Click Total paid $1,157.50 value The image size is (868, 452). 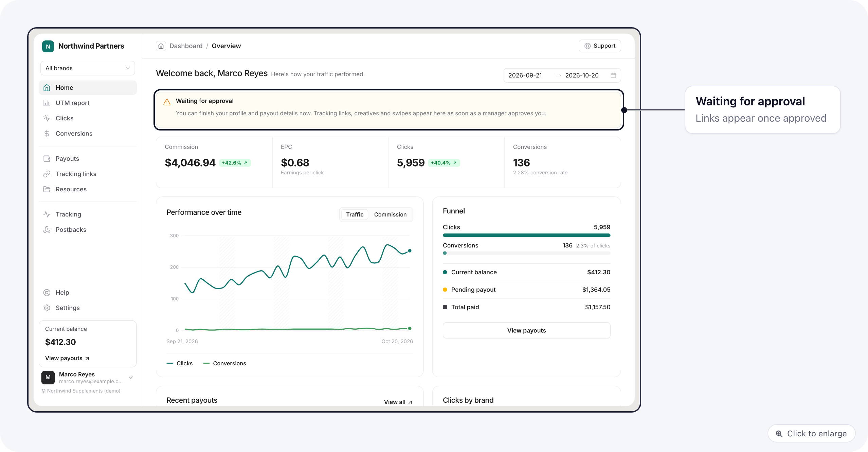pos(597,307)
